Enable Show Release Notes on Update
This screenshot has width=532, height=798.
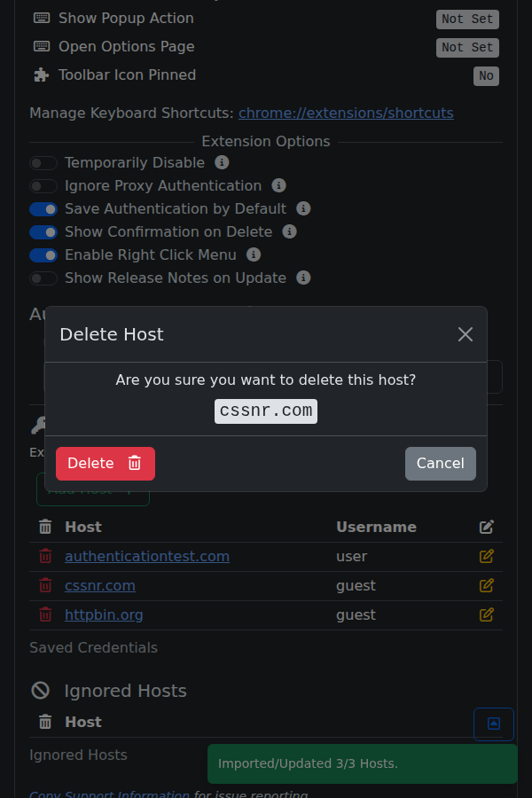[43, 278]
